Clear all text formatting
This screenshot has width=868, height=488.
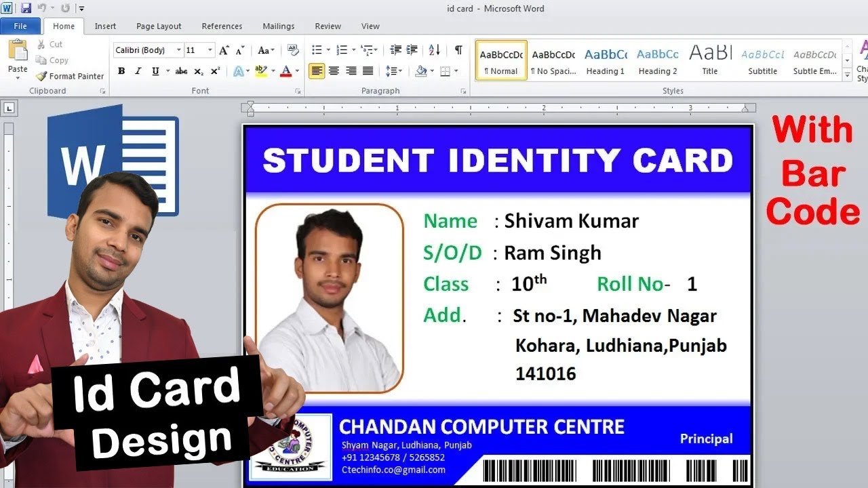coord(293,50)
